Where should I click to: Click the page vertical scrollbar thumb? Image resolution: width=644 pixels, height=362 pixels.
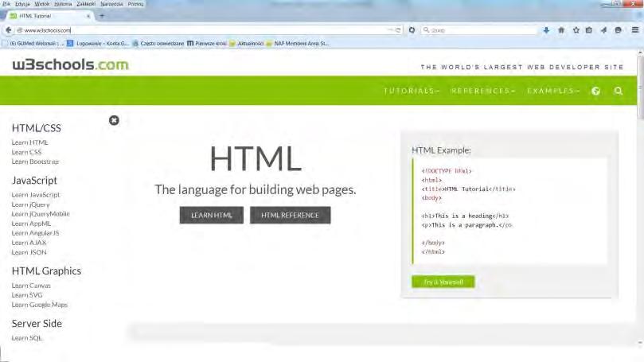tap(640, 86)
